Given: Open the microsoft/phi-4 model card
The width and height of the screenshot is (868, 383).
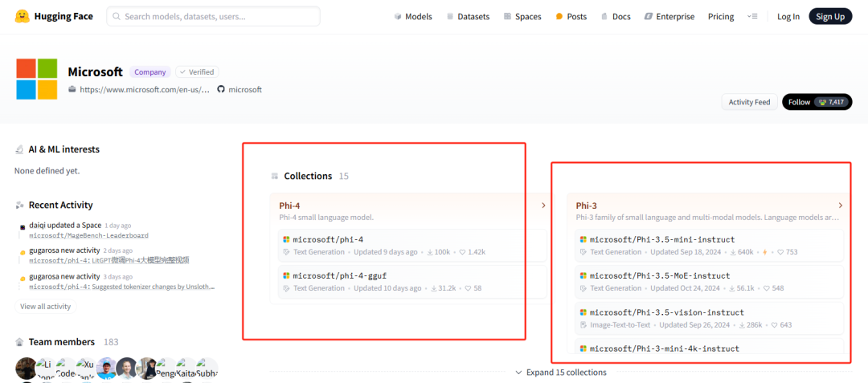Looking at the screenshot, I should 412,246.
